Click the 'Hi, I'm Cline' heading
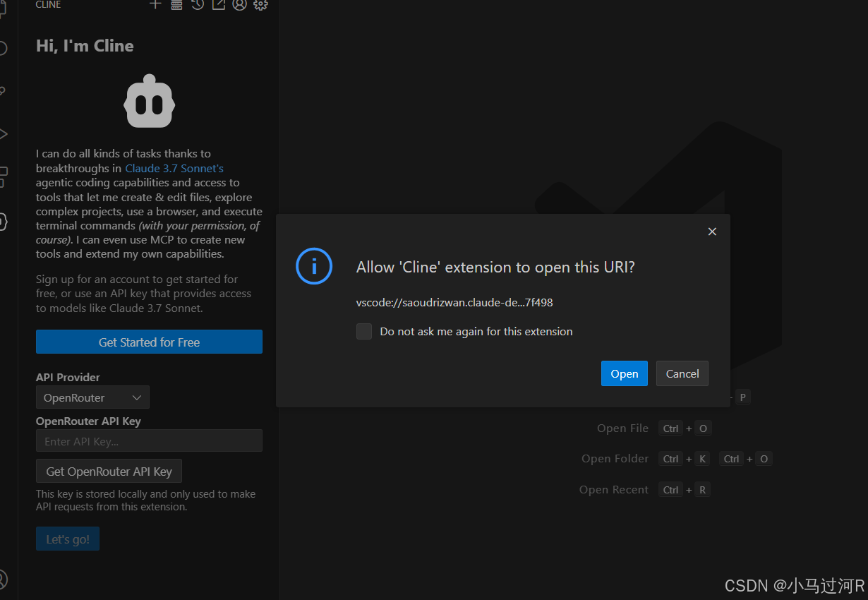Screen dimensions: 868x600 [x=85, y=46]
